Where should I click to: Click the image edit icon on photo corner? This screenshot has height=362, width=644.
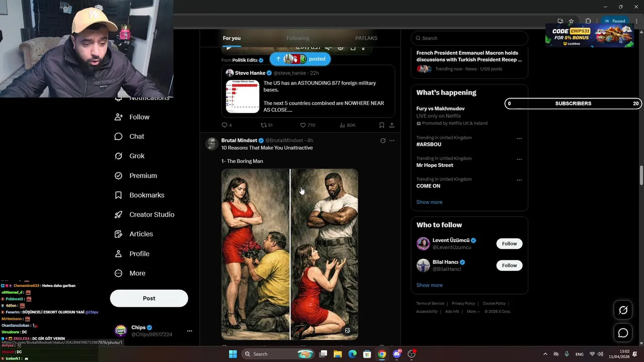coord(347,331)
